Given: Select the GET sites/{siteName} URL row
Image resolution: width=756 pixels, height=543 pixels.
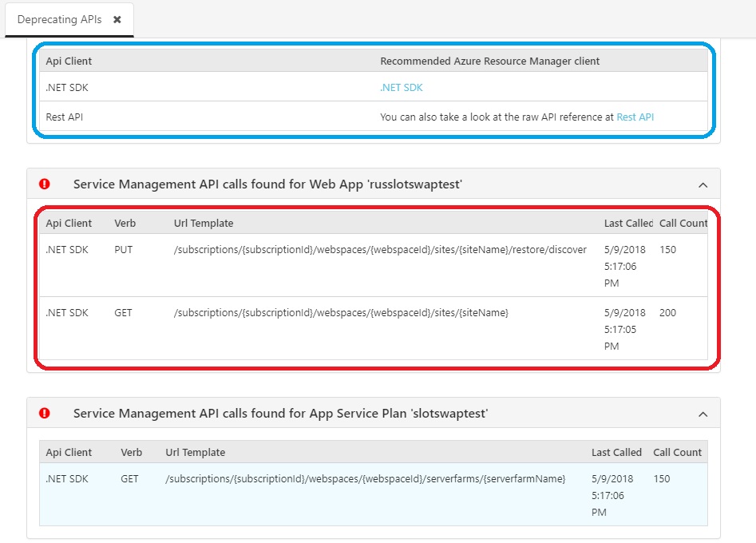Looking at the screenshot, I should (341, 313).
